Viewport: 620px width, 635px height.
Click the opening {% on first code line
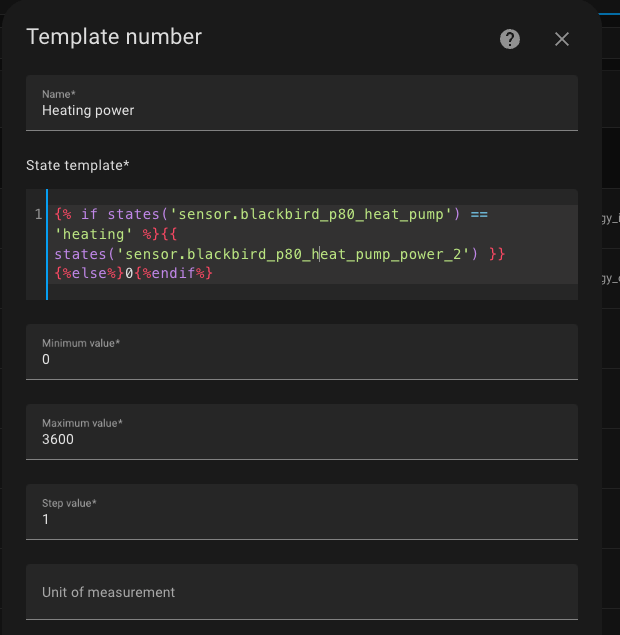pyautogui.click(x=63, y=215)
